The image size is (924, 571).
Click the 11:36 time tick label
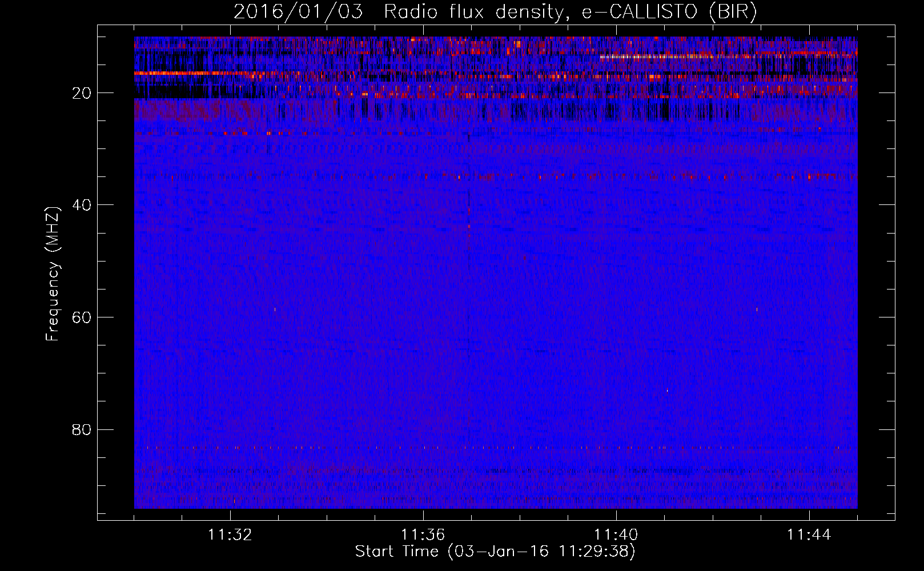423,535
